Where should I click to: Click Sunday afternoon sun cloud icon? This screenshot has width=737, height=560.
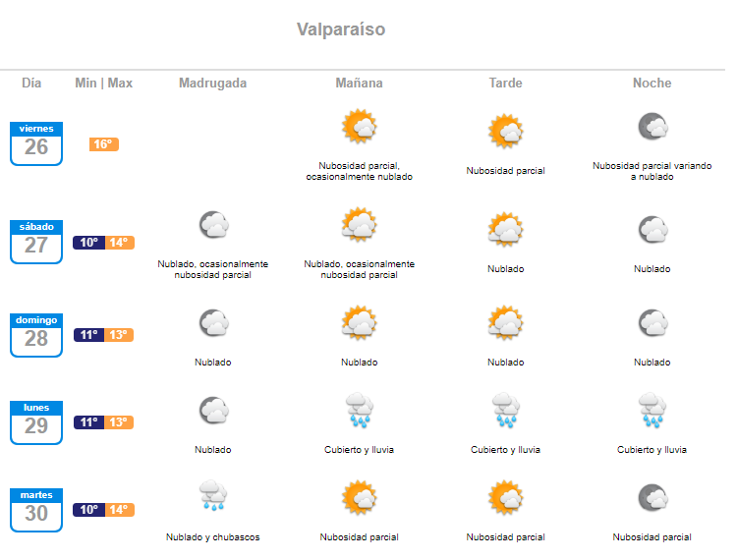(x=505, y=322)
